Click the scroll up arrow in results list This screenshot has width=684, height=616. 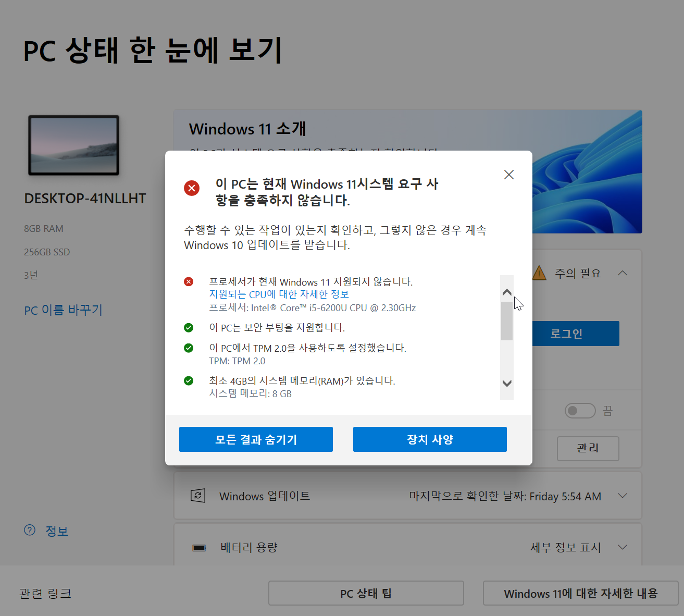pos(507,292)
